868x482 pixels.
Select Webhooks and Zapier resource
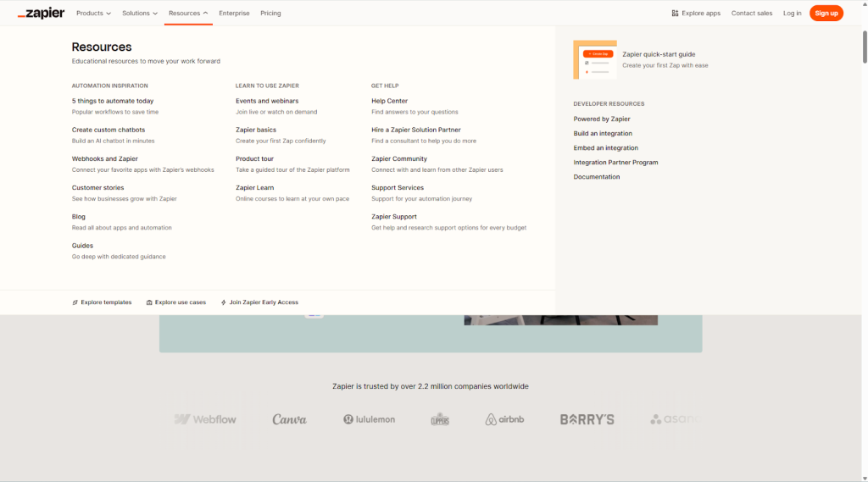point(104,158)
